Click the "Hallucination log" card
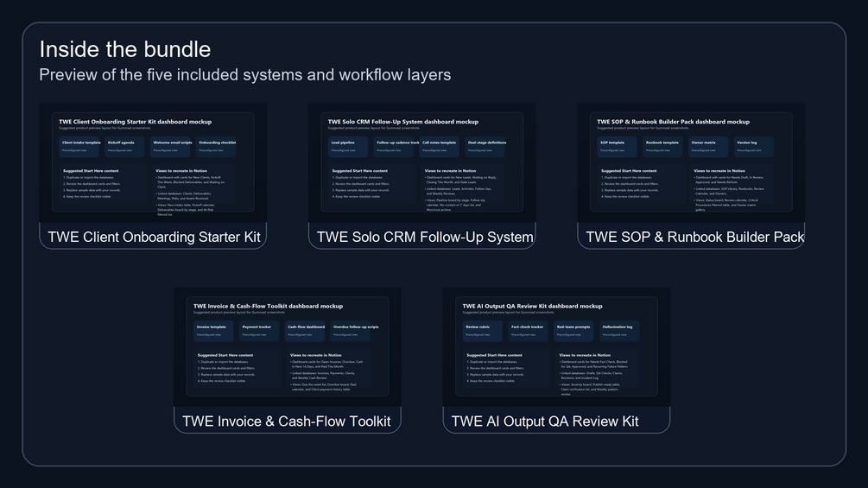 click(x=619, y=331)
